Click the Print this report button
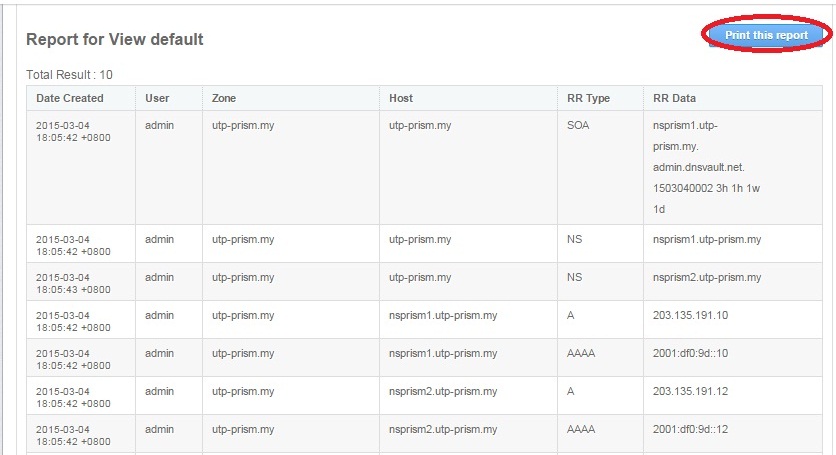The width and height of the screenshot is (836, 455). tap(766, 35)
